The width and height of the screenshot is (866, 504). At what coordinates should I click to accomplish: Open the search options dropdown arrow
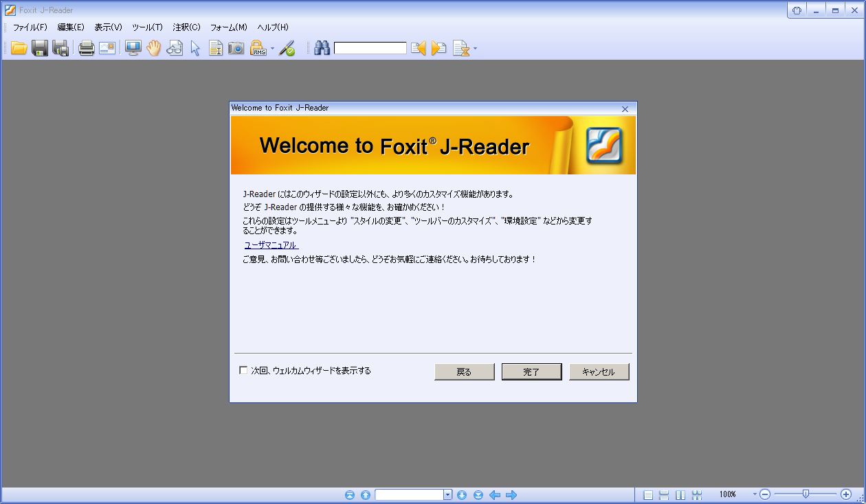click(x=475, y=49)
